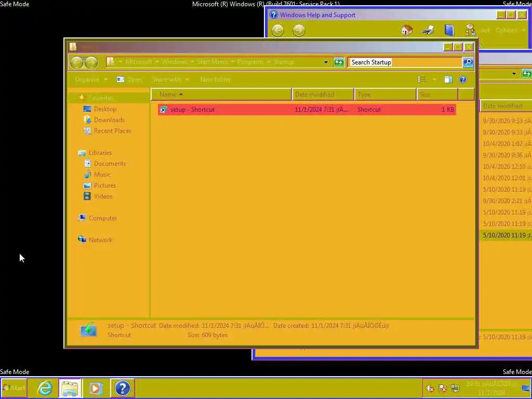
Task: Expand the Start Menu breadcrumb arrow
Action: pos(232,62)
